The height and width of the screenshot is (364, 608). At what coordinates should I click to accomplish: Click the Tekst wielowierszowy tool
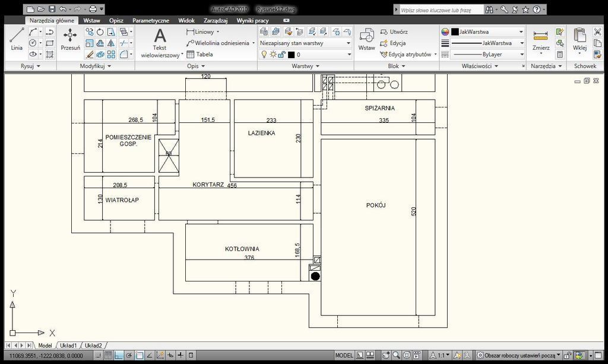[160, 43]
